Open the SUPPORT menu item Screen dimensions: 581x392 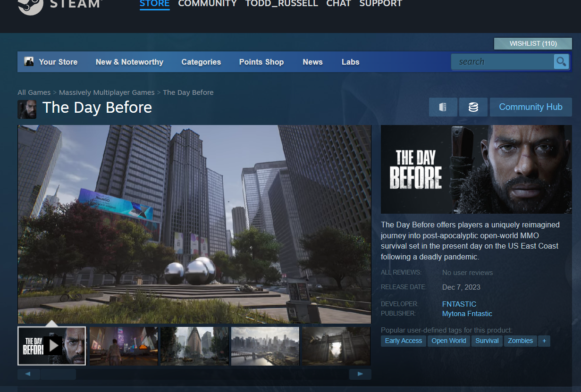click(x=380, y=4)
